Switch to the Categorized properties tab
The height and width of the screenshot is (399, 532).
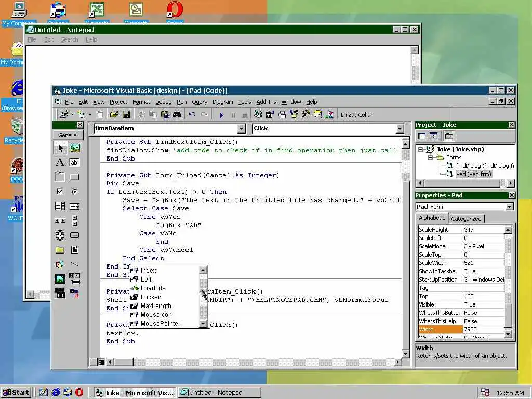[466, 219]
